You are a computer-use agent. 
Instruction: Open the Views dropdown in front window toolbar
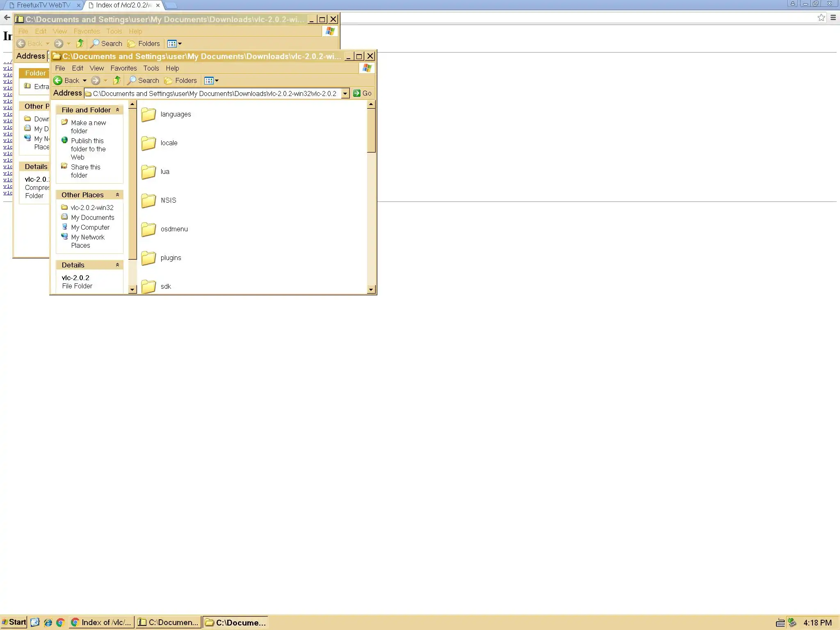[x=212, y=80]
